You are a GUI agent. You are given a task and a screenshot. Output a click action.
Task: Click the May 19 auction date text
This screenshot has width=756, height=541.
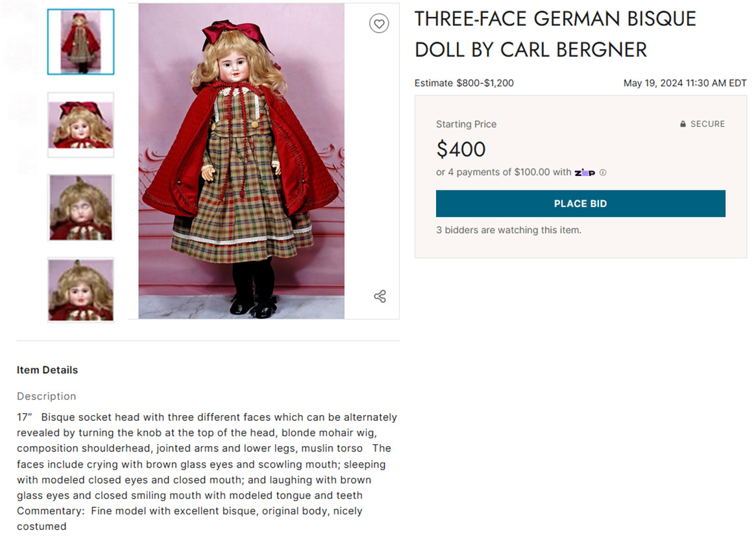(685, 83)
